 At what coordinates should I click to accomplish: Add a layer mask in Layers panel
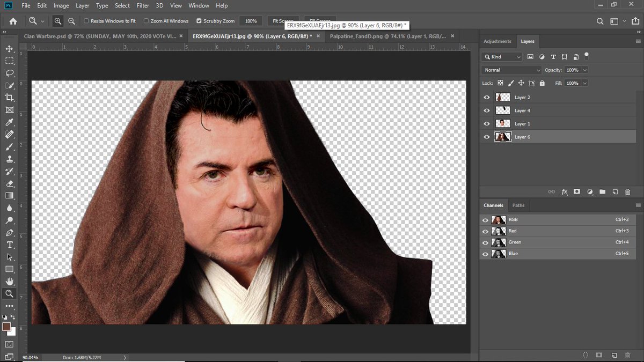(577, 191)
